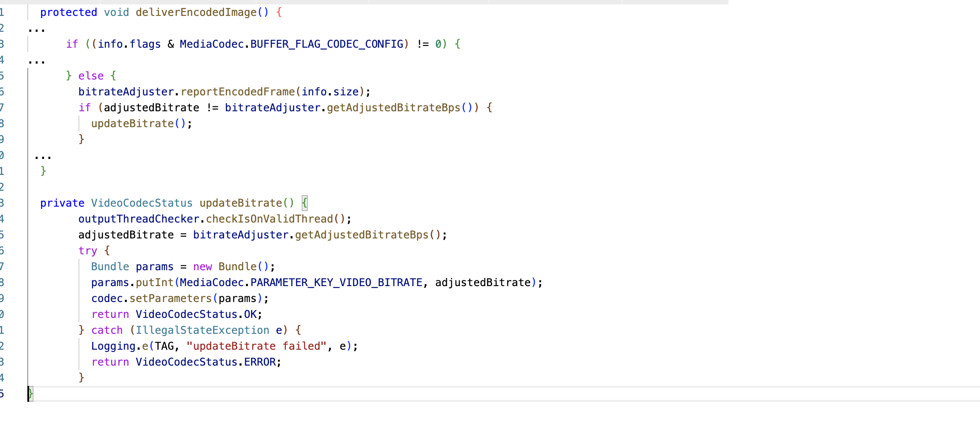Click reportEncodedFrame method call

point(238,92)
